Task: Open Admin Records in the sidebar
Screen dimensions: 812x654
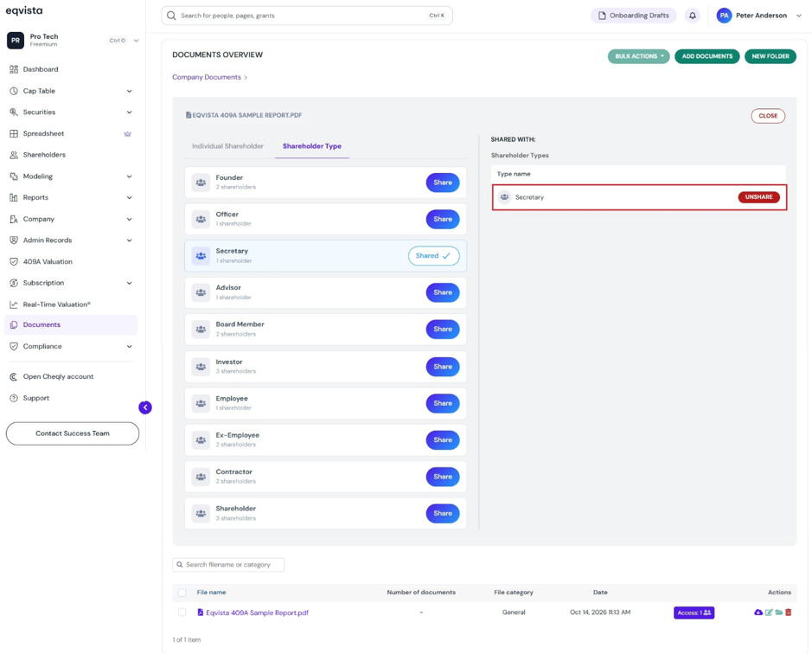Action: [71, 240]
